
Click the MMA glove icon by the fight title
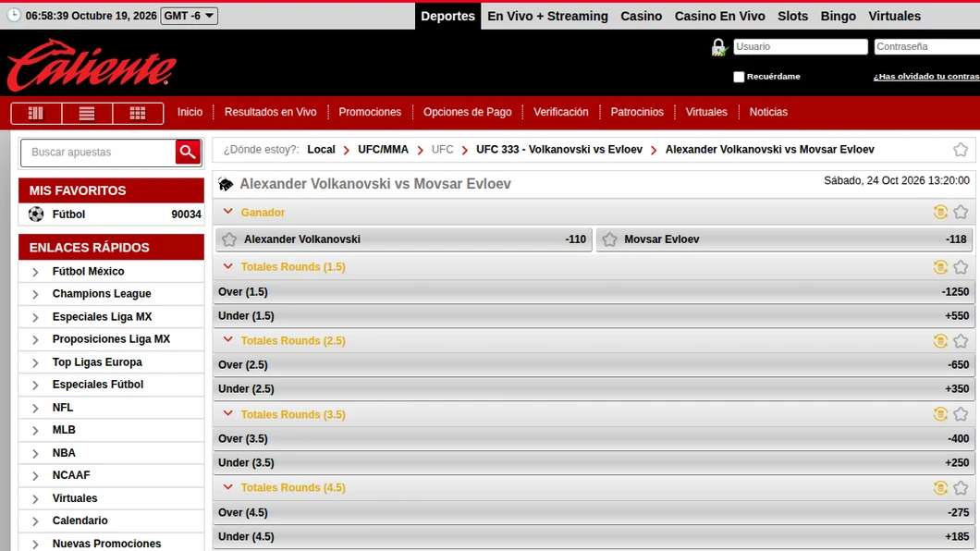(226, 184)
